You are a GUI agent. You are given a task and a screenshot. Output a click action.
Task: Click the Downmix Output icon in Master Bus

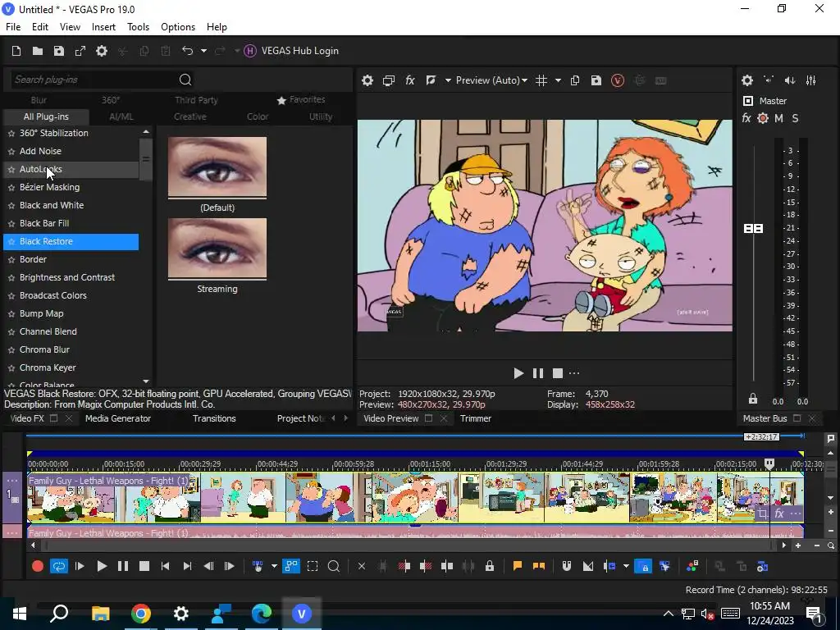(769, 80)
